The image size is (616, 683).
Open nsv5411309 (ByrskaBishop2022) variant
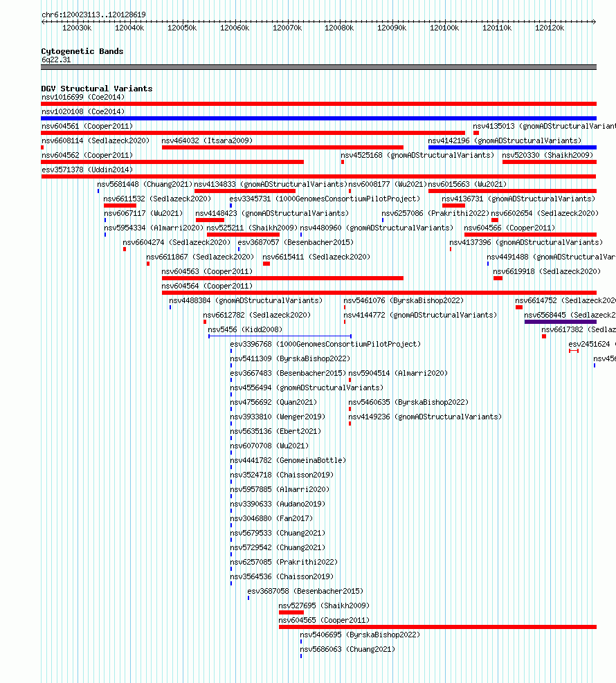pyautogui.click(x=290, y=358)
